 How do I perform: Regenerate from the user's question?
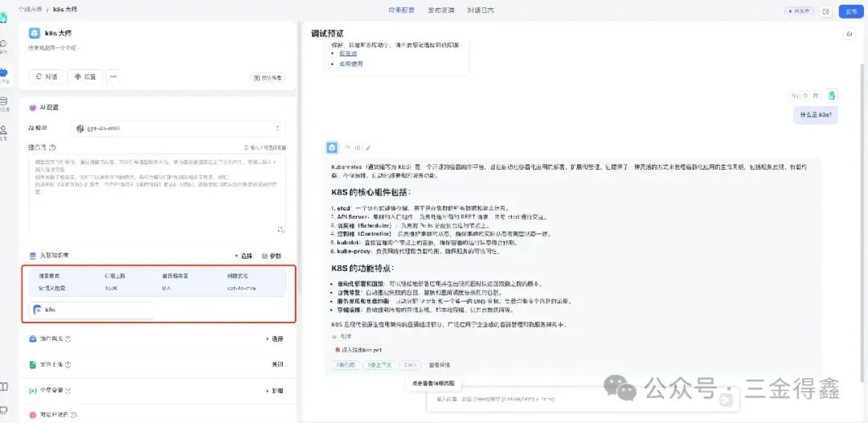click(x=805, y=95)
